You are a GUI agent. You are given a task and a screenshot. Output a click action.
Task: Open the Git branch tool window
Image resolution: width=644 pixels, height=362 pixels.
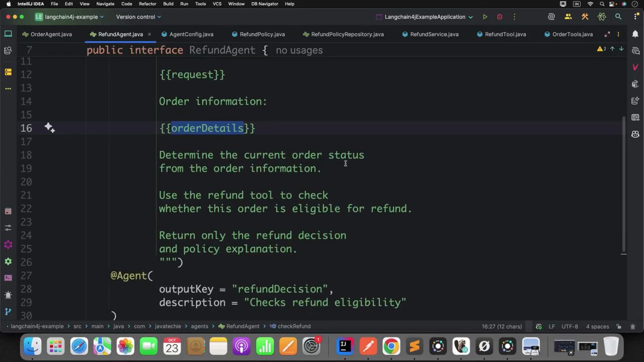[8, 312]
